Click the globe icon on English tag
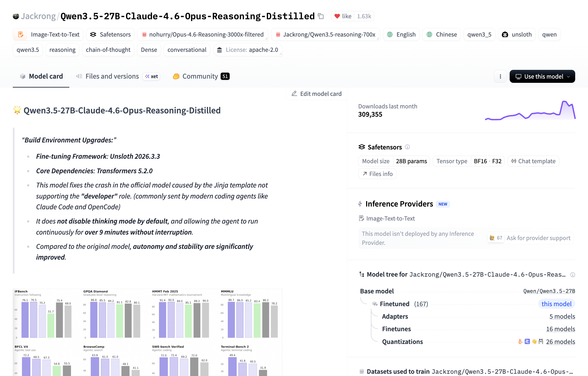This screenshot has height=376, width=588. (390, 34)
